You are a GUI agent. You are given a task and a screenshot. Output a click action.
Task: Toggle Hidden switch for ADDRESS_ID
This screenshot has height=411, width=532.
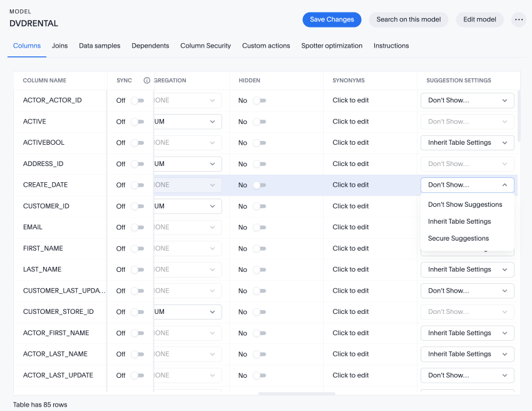coord(260,164)
